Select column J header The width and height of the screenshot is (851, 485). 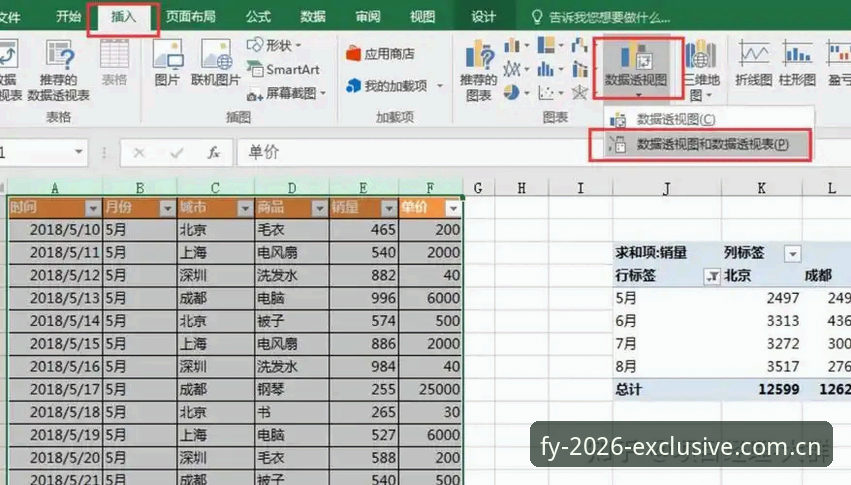click(667, 188)
